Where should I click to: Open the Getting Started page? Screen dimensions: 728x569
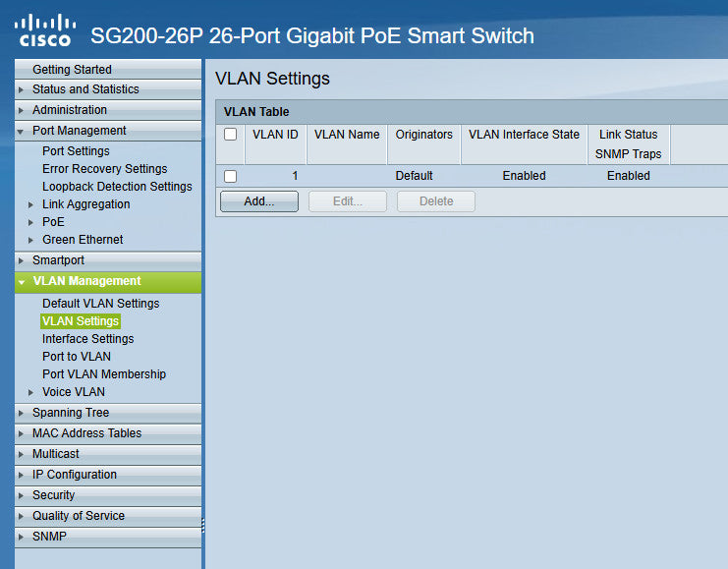point(72,69)
